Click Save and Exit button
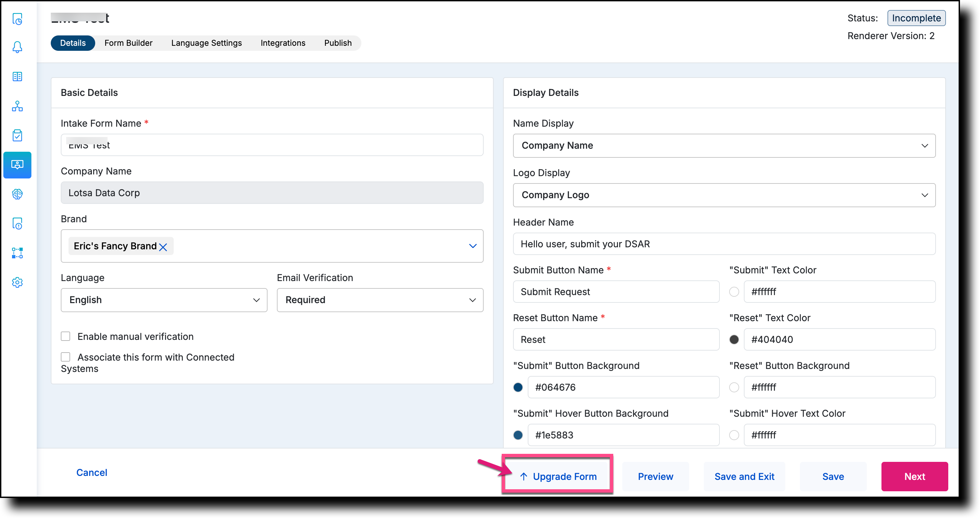Image resolution: width=980 pixels, height=518 pixels. click(x=744, y=477)
